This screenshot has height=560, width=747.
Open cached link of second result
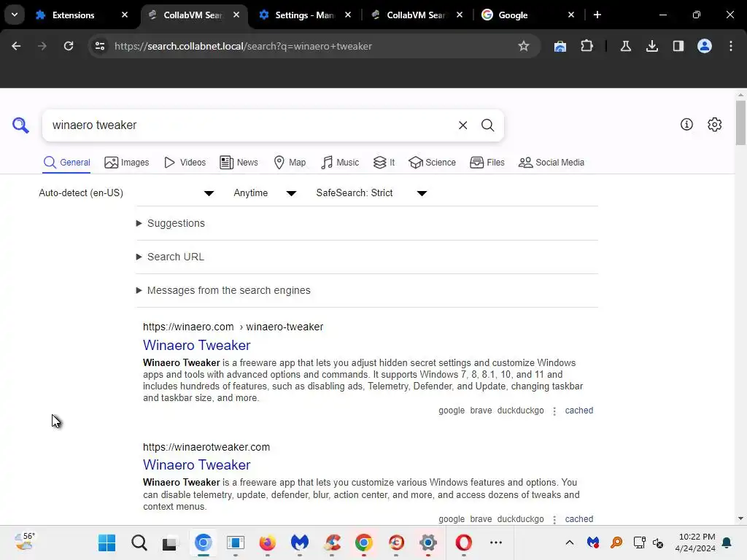(x=578, y=519)
